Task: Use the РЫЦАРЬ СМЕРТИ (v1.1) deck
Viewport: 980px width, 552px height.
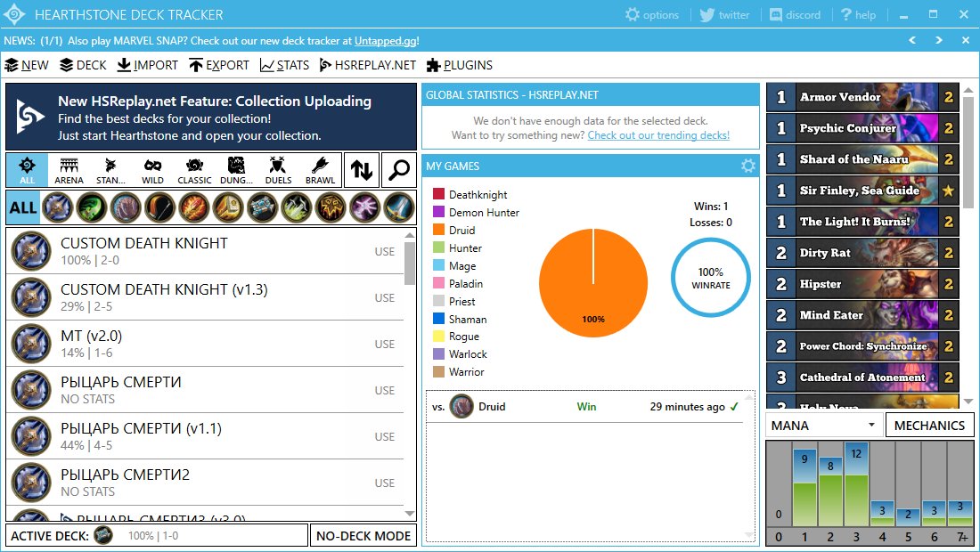Action: [x=384, y=436]
